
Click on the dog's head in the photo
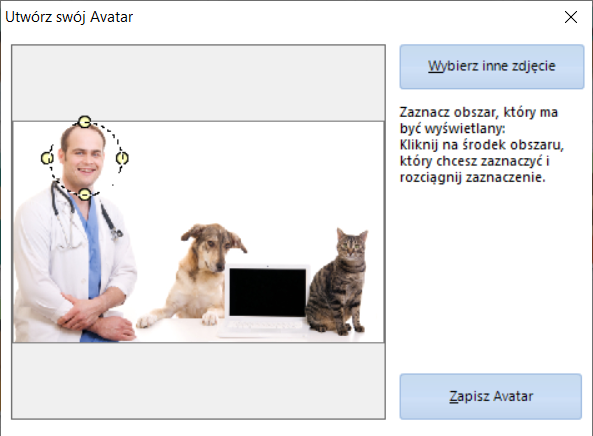coord(212,246)
